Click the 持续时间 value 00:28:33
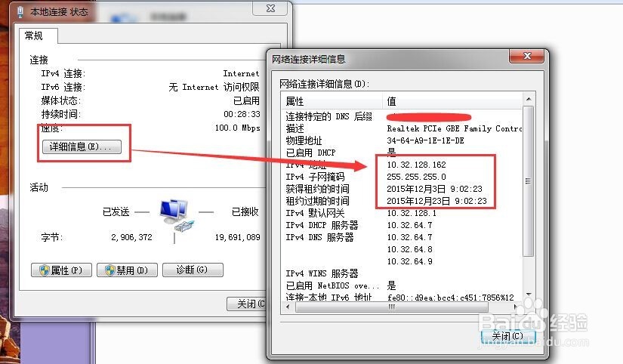The height and width of the screenshot is (364, 623). pyautogui.click(x=242, y=115)
